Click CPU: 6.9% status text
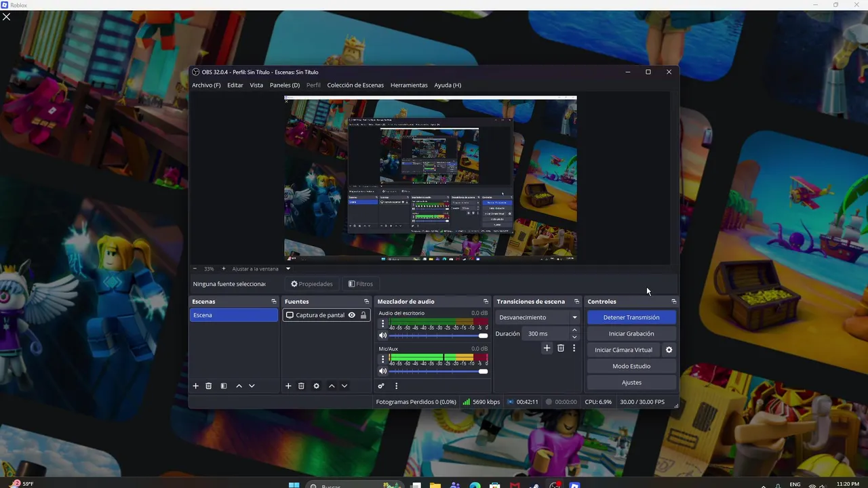The image size is (868, 488). coord(598,402)
